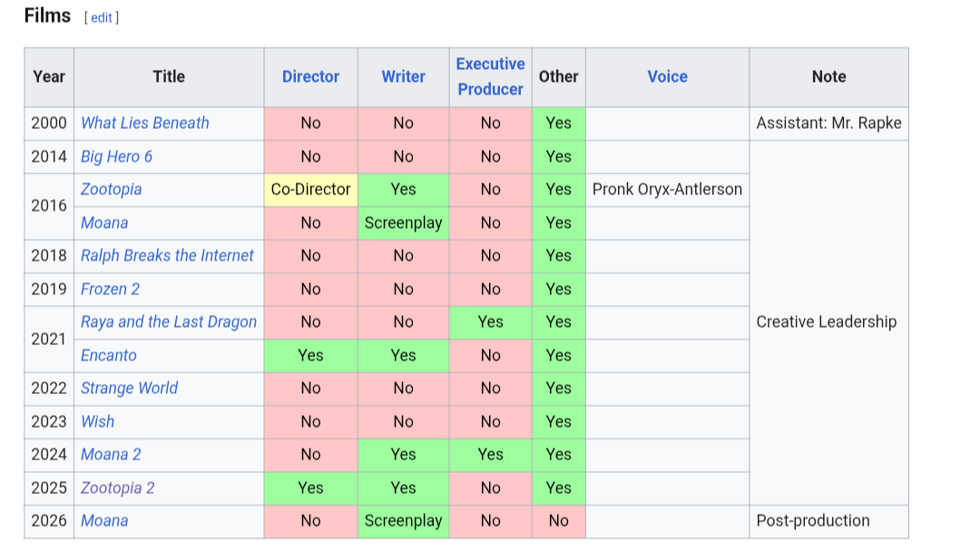The height and width of the screenshot is (552, 980).
Task: Go to the Big Hero 6 article
Action: 116,156
